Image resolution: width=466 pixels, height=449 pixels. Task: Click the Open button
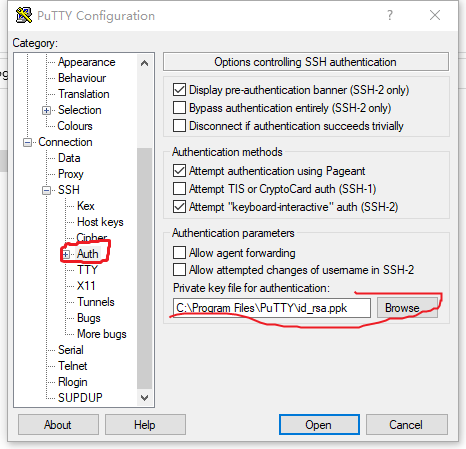(x=319, y=425)
